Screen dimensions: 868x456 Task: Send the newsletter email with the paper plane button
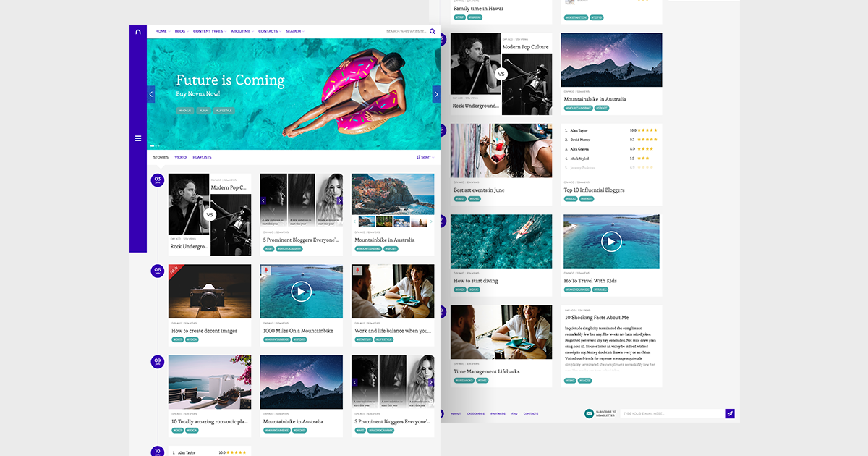[x=730, y=413]
